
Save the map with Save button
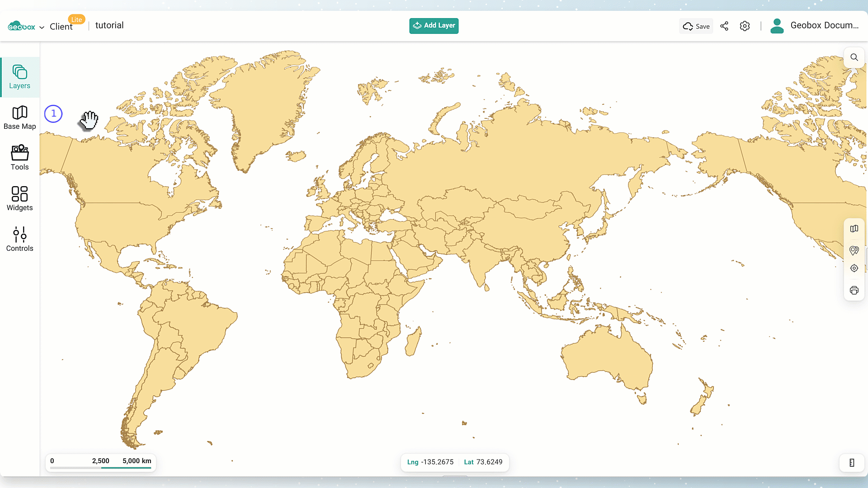point(696,26)
